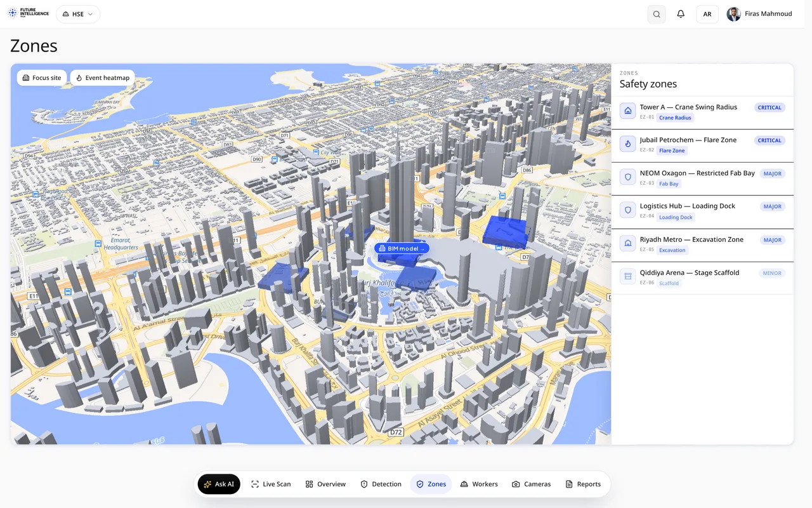Select Logistics Hub — Loading Dock
Screen dimensions: 812x508
[702, 212]
